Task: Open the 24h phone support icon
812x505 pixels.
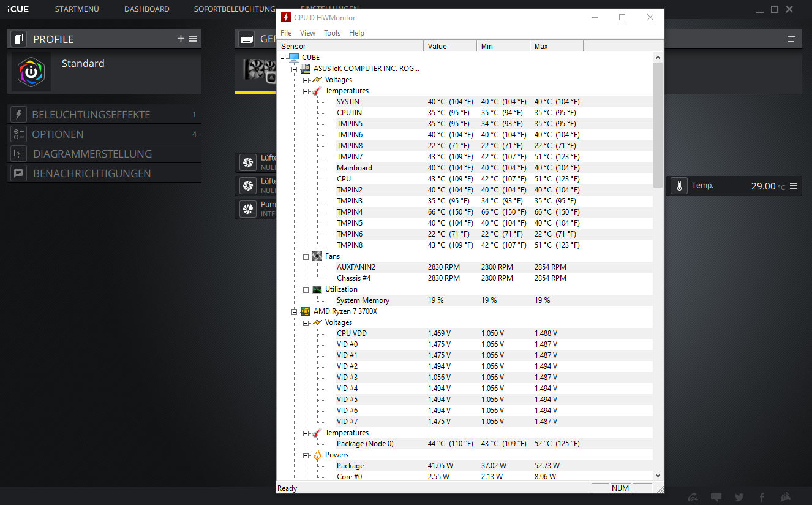Action: pos(694,497)
